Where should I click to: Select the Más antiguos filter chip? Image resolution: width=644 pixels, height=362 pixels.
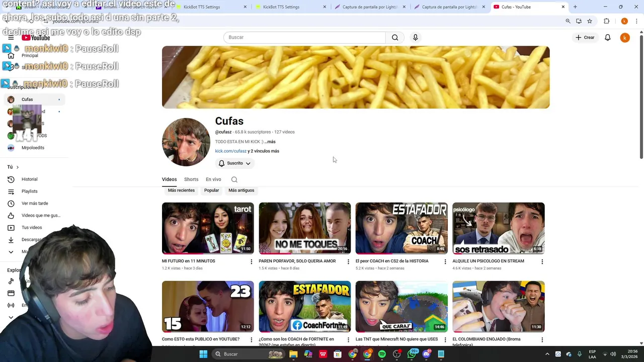point(241,191)
